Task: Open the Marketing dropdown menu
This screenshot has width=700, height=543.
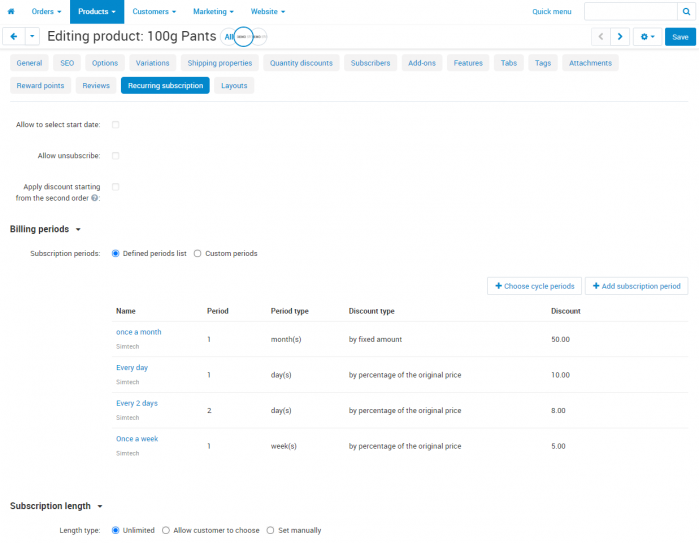Action: click(213, 12)
